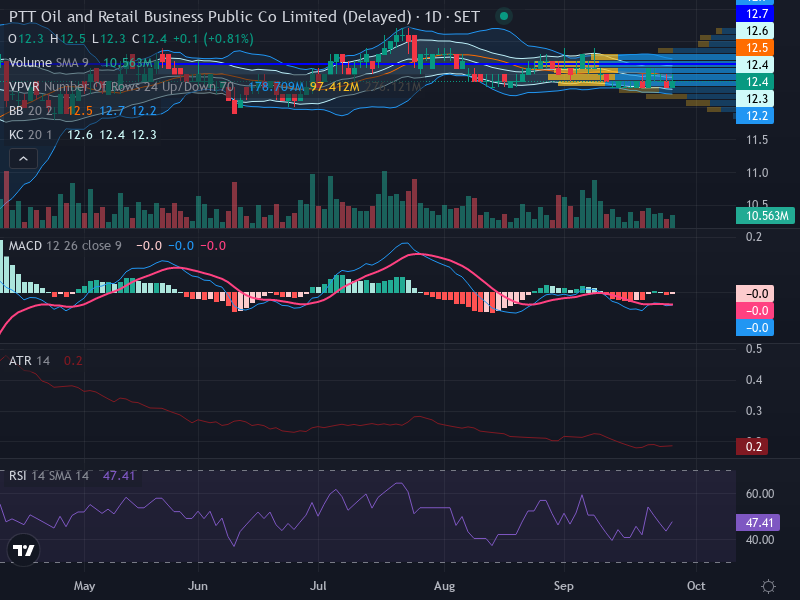
Task: Click the Volume SMA 9 legend
Action: pyautogui.click(x=48, y=63)
